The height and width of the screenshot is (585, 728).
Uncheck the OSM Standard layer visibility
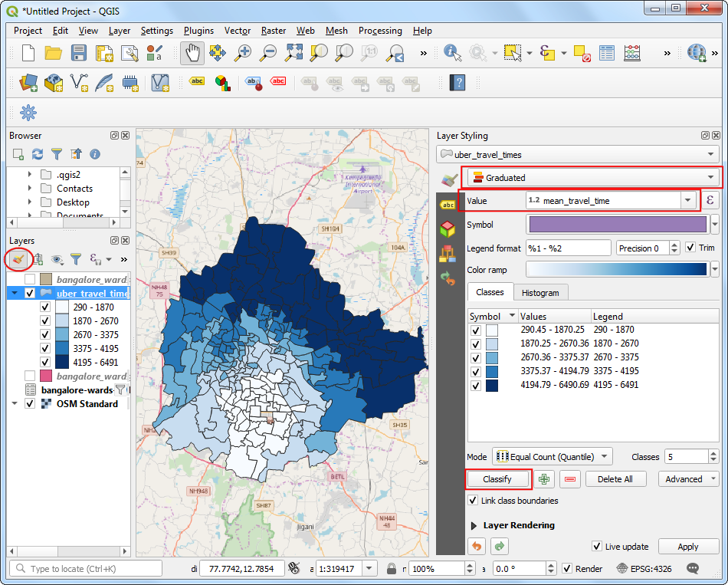coord(30,404)
